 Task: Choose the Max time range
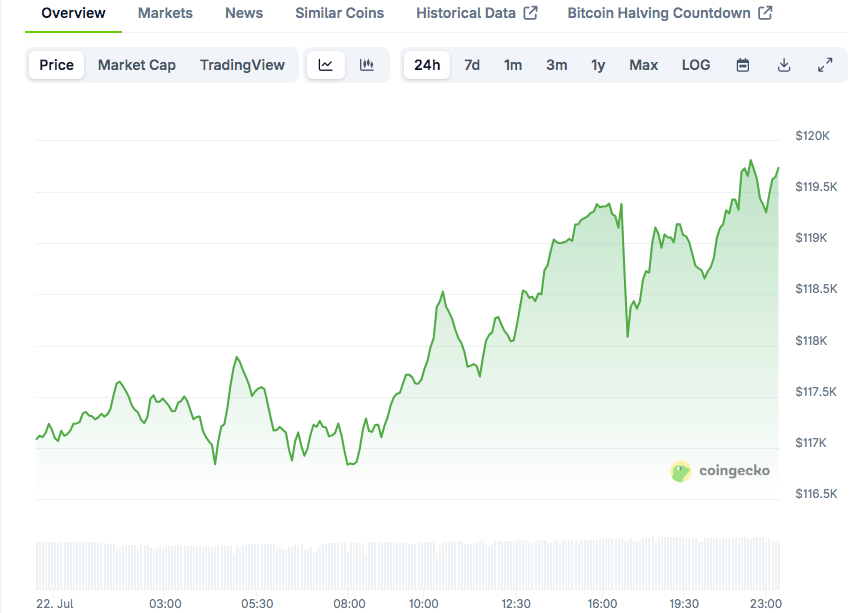pyautogui.click(x=643, y=64)
